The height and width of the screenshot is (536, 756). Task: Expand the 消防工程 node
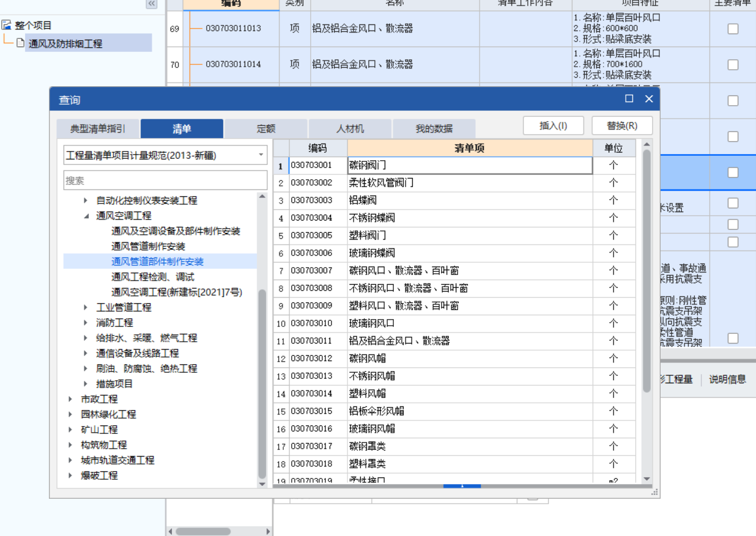(x=86, y=323)
